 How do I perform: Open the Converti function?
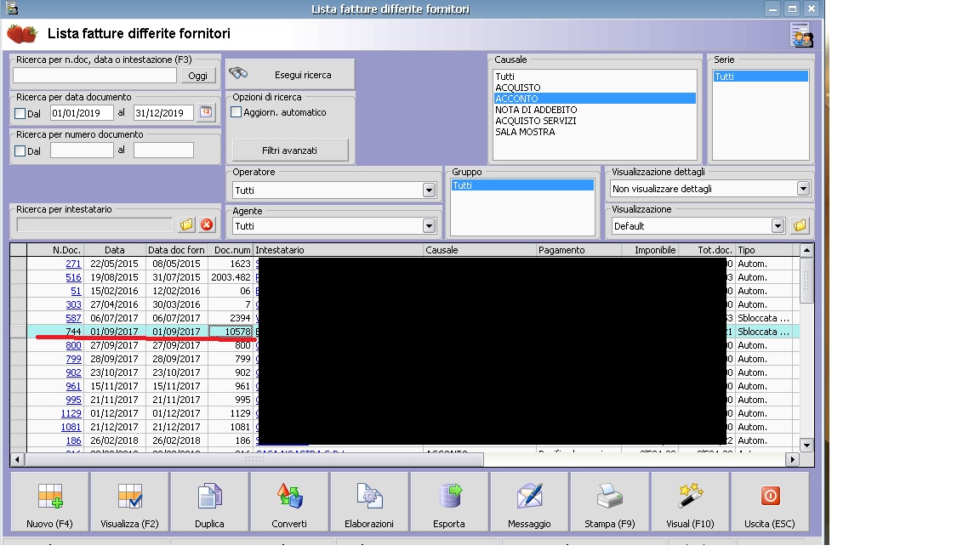(289, 502)
